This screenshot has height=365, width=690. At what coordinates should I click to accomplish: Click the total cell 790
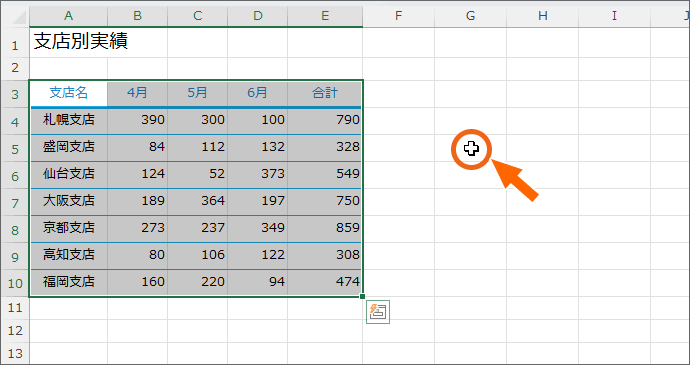325,121
